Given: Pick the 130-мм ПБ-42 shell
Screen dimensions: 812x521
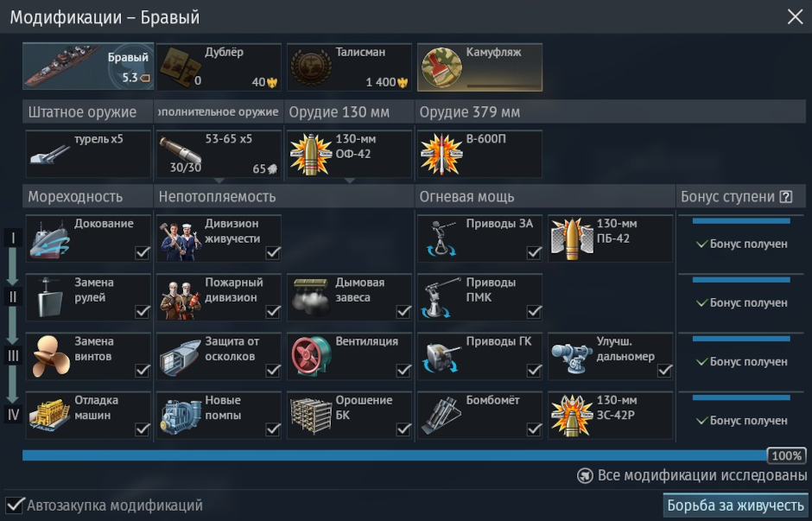Looking at the screenshot, I should (611, 238).
